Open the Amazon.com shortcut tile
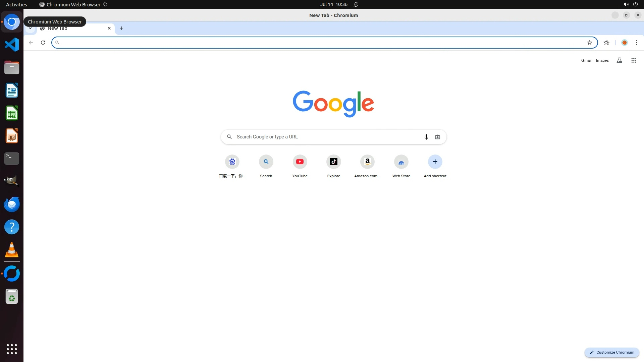644x362 pixels. pyautogui.click(x=367, y=162)
